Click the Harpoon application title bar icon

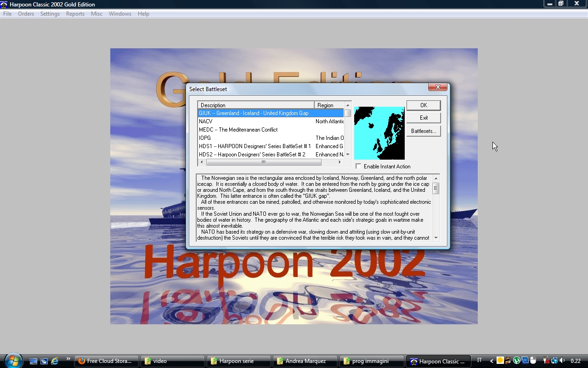[4, 5]
